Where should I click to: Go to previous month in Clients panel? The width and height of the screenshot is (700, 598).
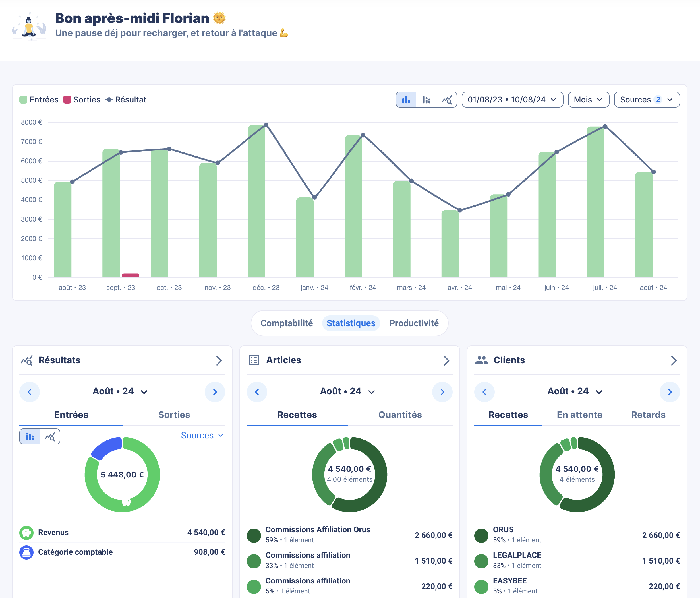(x=484, y=392)
